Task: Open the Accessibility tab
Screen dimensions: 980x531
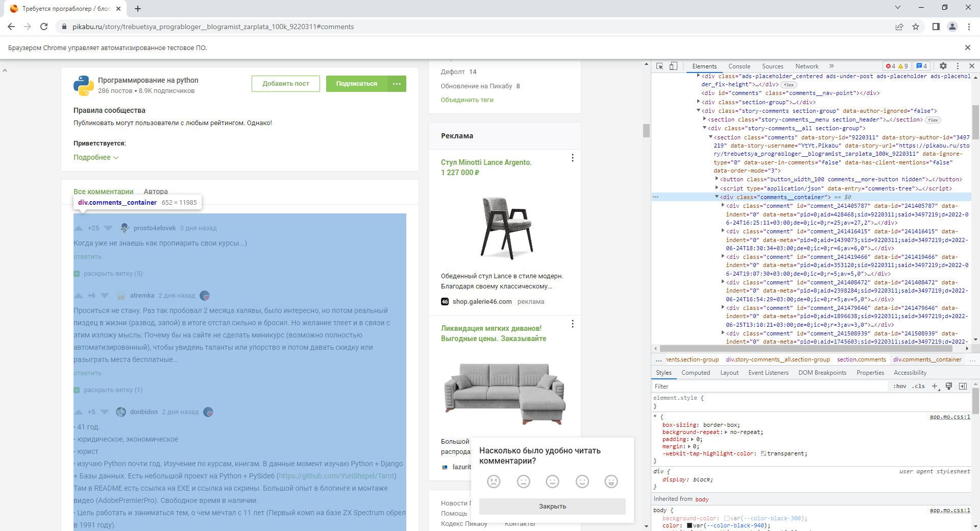Action: coord(910,373)
